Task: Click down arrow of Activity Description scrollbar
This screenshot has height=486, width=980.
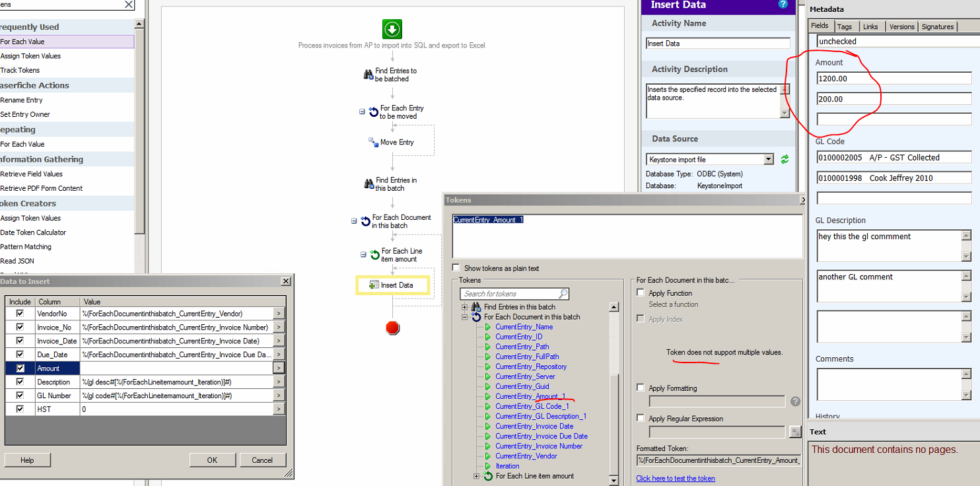Action: (785, 113)
